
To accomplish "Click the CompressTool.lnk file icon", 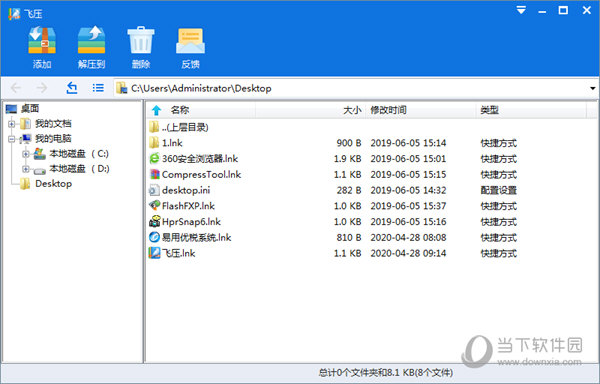I will 154,174.
